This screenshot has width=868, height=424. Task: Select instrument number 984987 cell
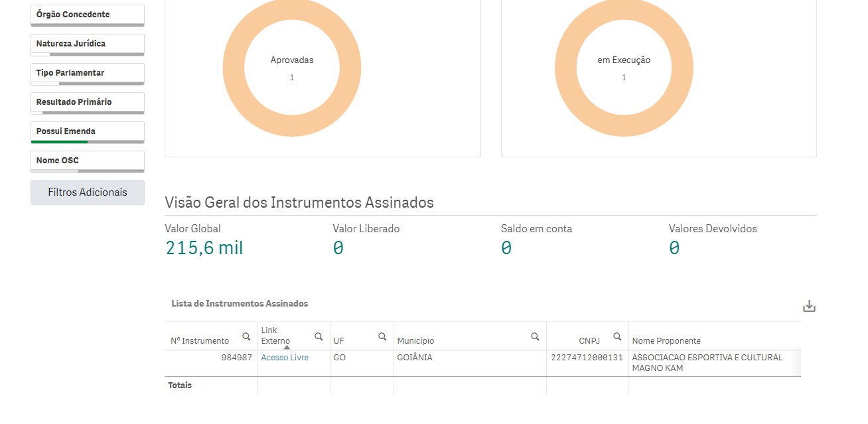[x=236, y=358]
